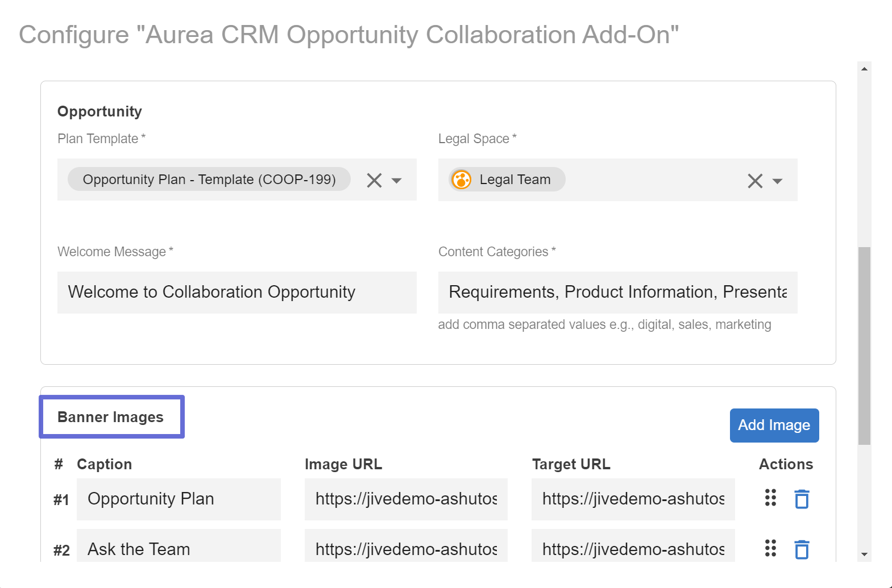Select the Opportunity Plan - Template (COOP-199) chip
Viewport: 892px width, 588px height.
[x=209, y=180]
